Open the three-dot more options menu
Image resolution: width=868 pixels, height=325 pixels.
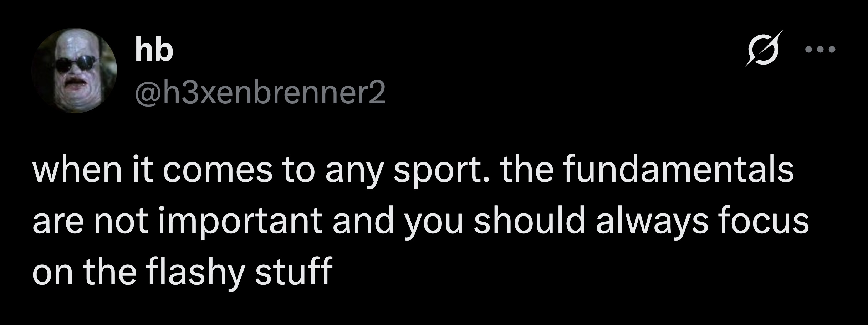pyautogui.click(x=820, y=60)
